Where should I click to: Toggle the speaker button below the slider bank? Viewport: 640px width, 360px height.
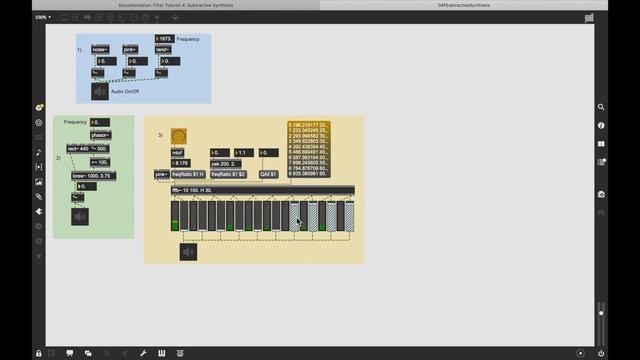188,252
